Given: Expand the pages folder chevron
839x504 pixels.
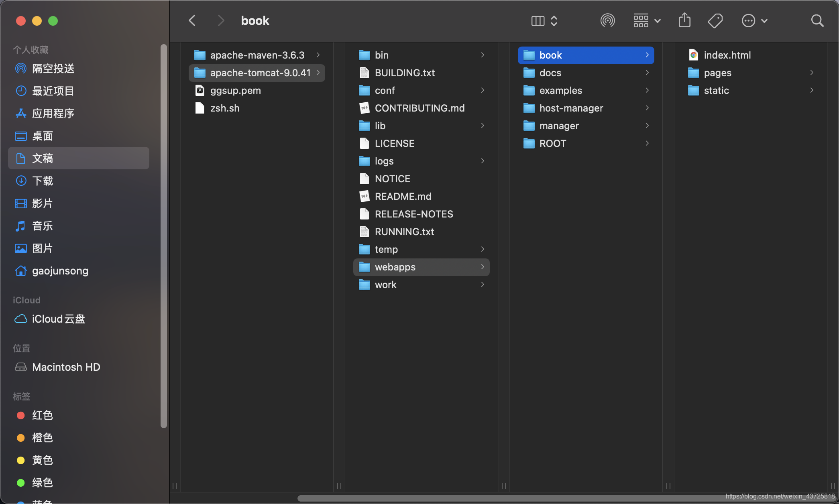Looking at the screenshot, I should 812,73.
